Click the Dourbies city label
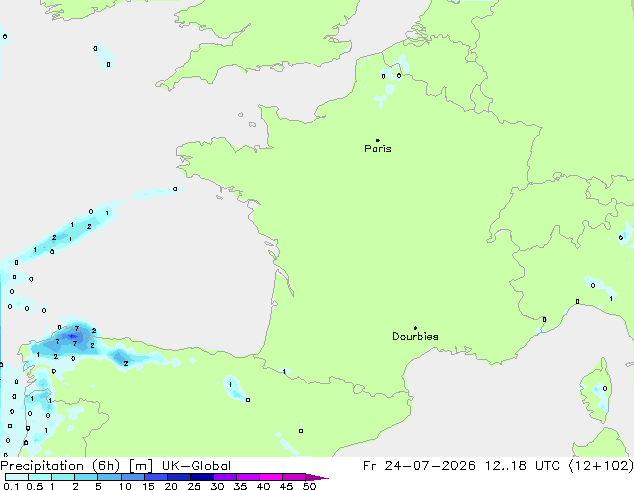This screenshot has height=490, width=634. pos(415,336)
